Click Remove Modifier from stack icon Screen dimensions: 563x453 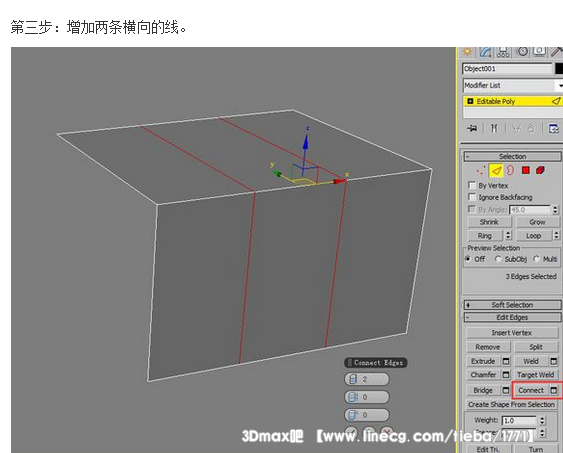[531, 128]
